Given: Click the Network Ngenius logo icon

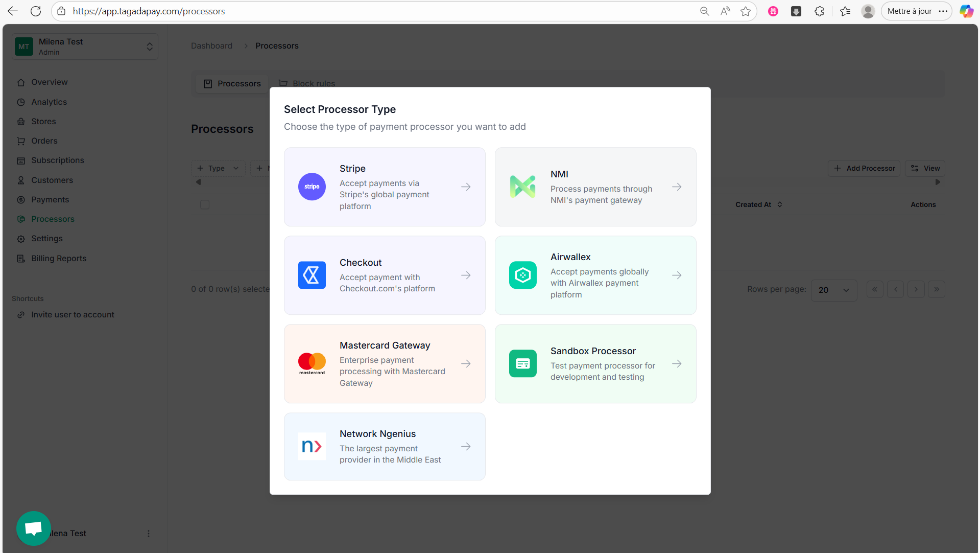Looking at the screenshot, I should (312, 446).
